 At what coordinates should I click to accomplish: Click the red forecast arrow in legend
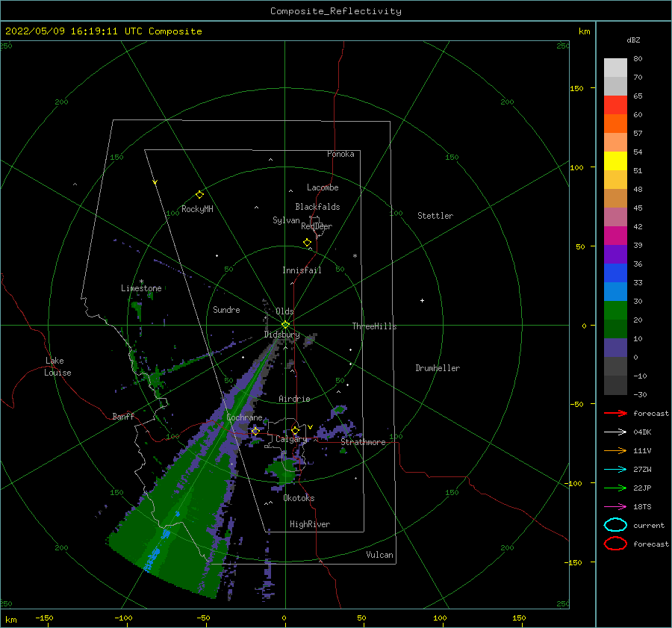pos(615,413)
